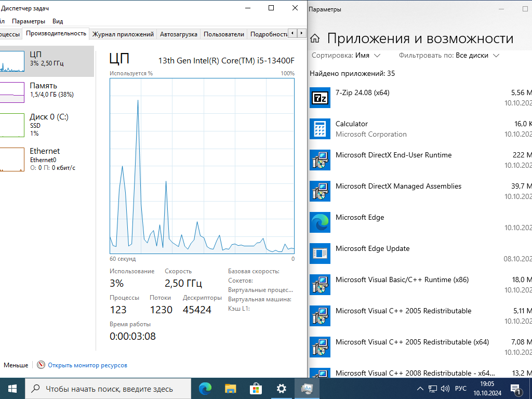Screen dimensions: 532x399
Task: Select Microsoft Visual Basic/C++ Runtime (x86) text
Action: (x=402, y=280)
